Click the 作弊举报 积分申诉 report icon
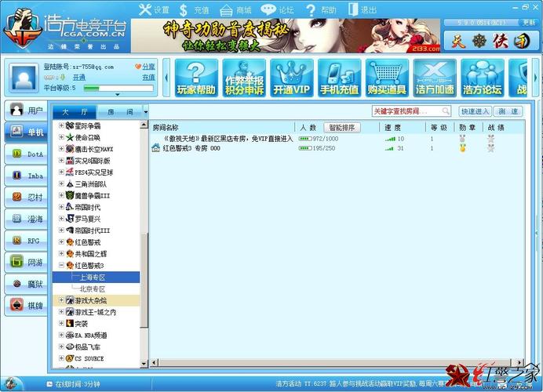Screen dimensions: 543x392 [x=243, y=78]
